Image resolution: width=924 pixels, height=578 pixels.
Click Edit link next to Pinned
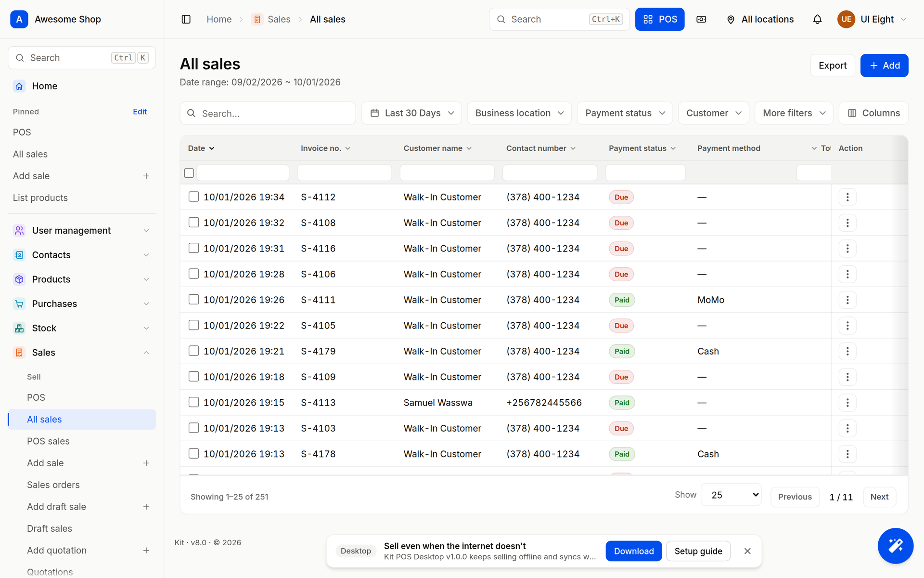[140, 112]
